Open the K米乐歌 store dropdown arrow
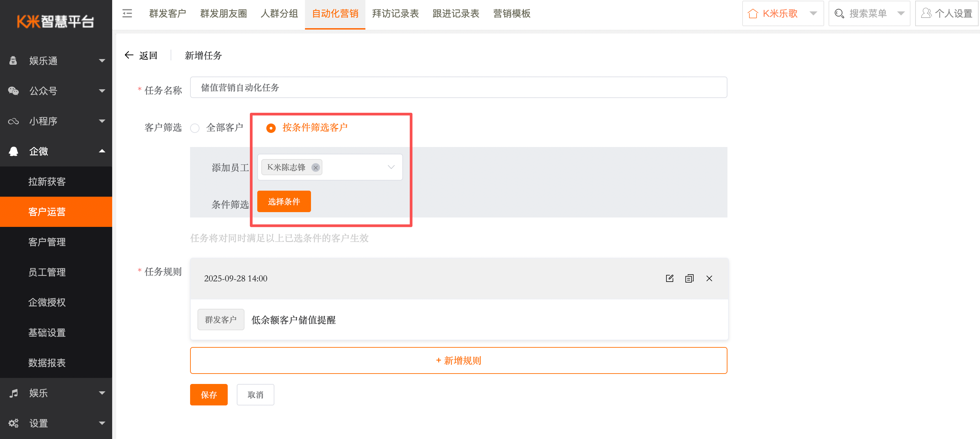980x439 pixels. point(813,14)
